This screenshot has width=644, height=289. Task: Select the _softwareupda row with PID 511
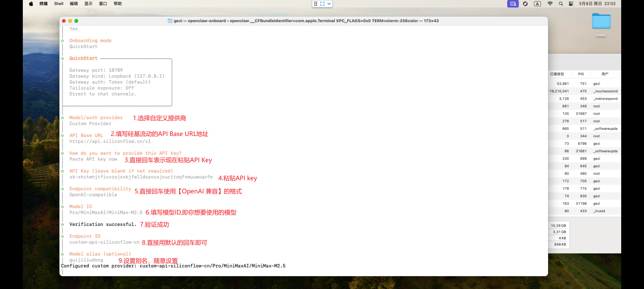click(x=584, y=129)
